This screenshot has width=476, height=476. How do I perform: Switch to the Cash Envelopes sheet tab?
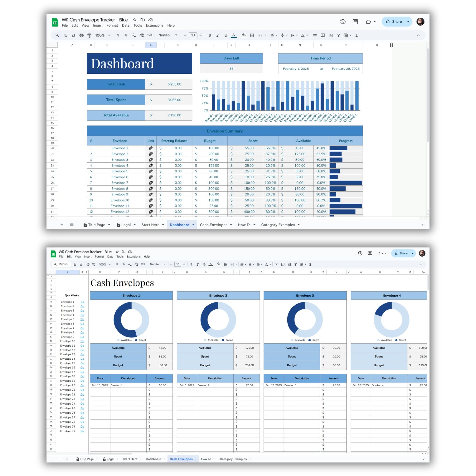click(214, 225)
